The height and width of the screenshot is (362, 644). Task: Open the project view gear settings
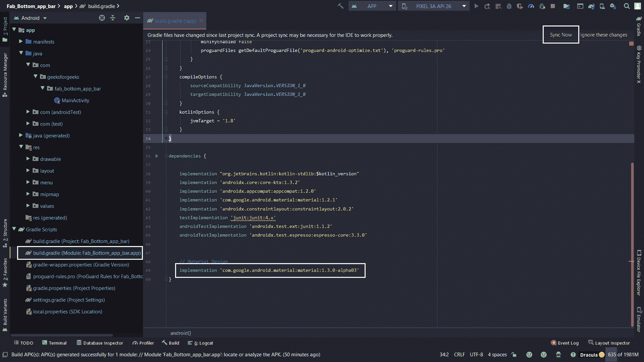coord(126,18)
